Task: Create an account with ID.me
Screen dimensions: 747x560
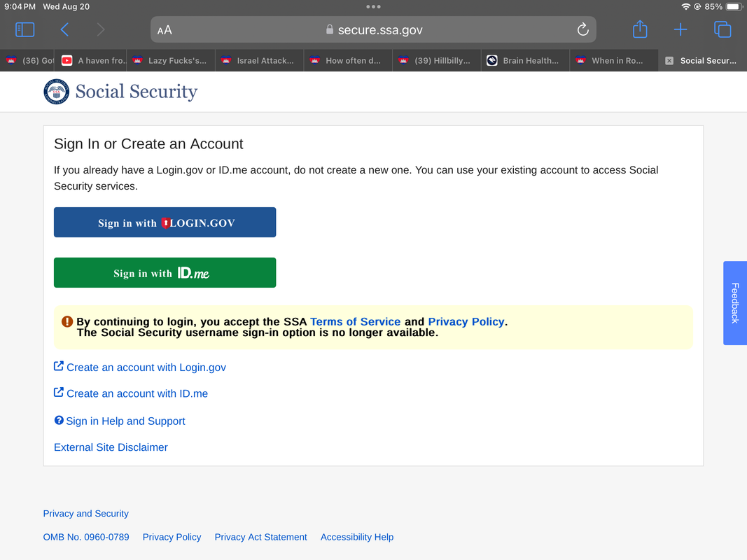Action: pos(137,393)
